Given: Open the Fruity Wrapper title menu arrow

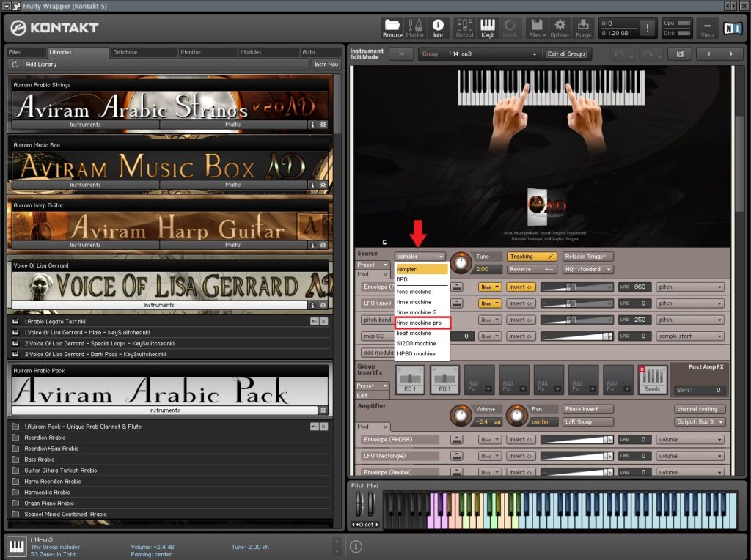Looking at the screenshot, I should coord(7,6).
